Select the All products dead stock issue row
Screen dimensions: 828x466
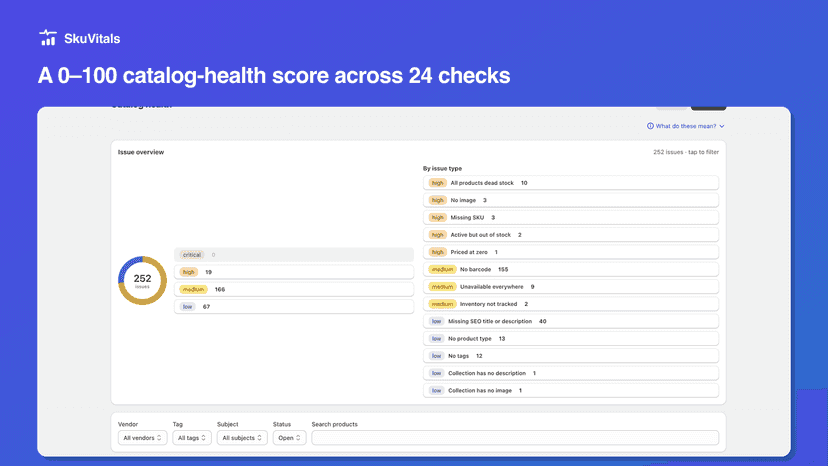[x=571, y=183]
